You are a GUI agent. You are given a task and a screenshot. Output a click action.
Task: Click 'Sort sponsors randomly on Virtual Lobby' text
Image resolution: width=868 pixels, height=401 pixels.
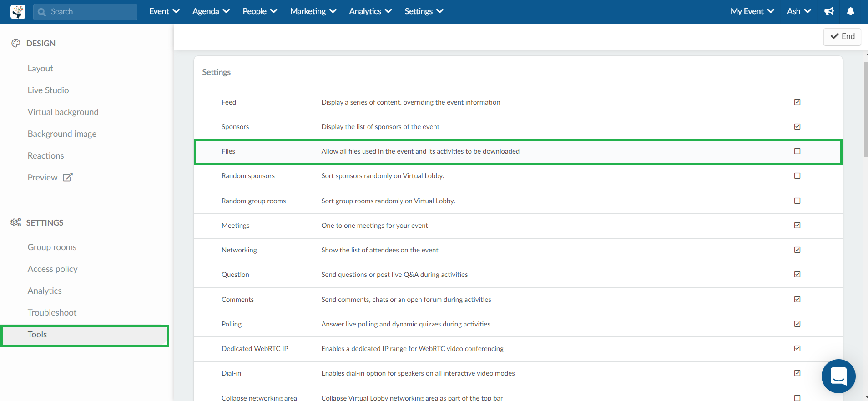383,175
